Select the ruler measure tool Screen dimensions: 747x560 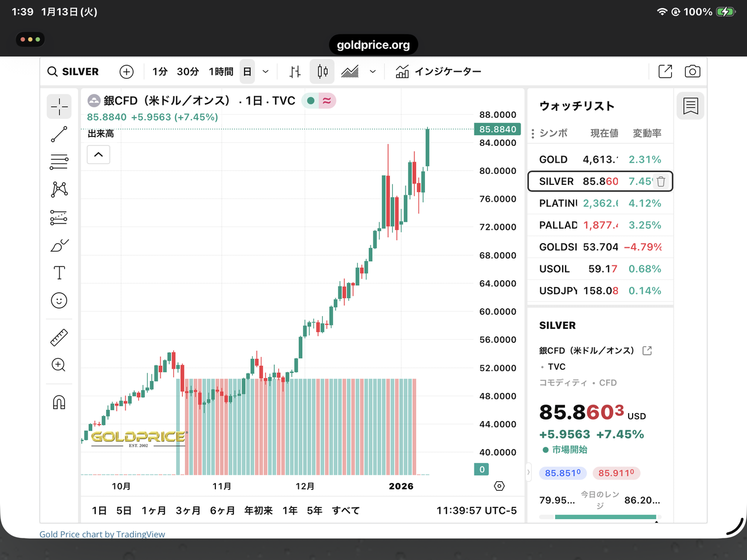tap(59, 337)
